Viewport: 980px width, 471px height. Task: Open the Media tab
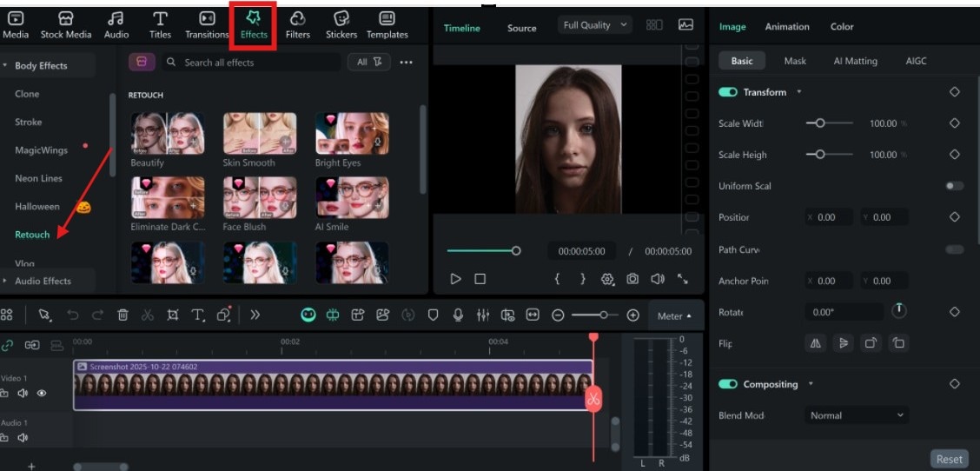(16, 26)
